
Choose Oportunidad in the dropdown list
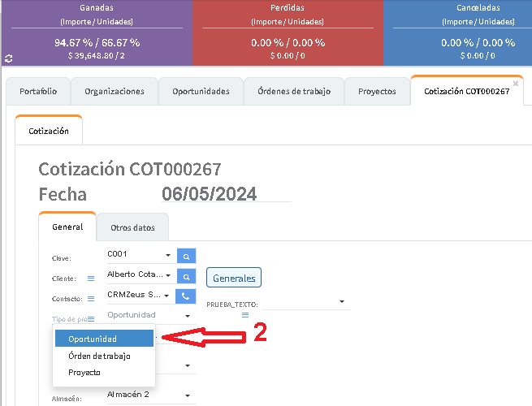(x=104, y=339)
